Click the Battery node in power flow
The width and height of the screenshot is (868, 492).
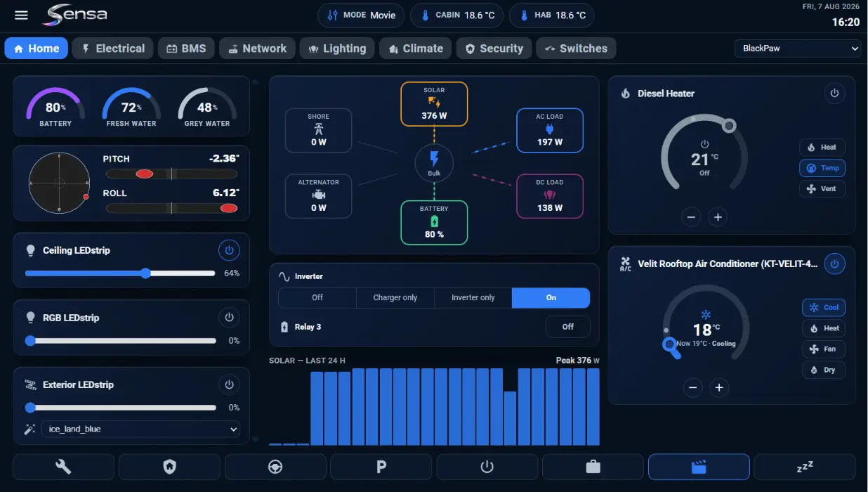434,223
